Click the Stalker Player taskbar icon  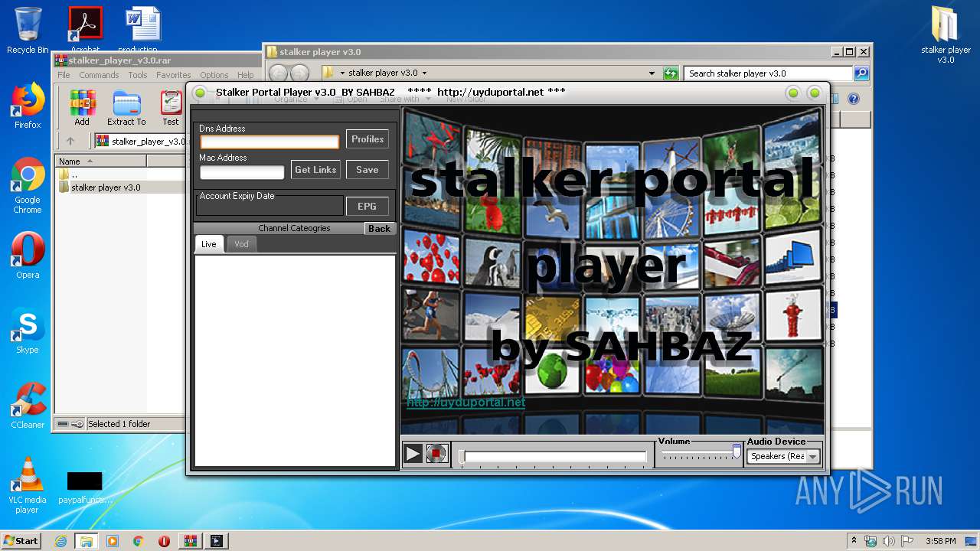pyautogui.click(x=217, y=541)
